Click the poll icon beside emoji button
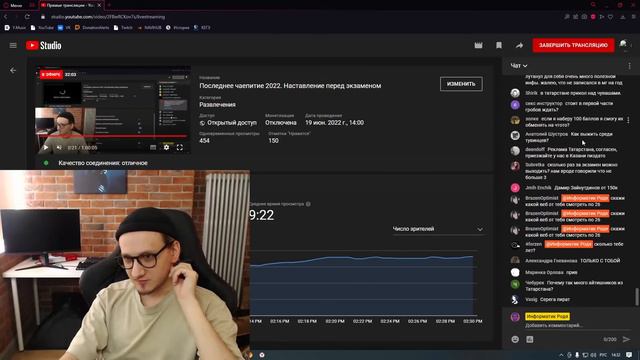 tap(530, 339)
